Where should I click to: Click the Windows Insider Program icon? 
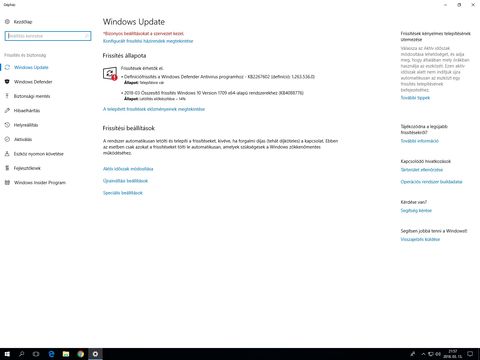pos(7,182)
